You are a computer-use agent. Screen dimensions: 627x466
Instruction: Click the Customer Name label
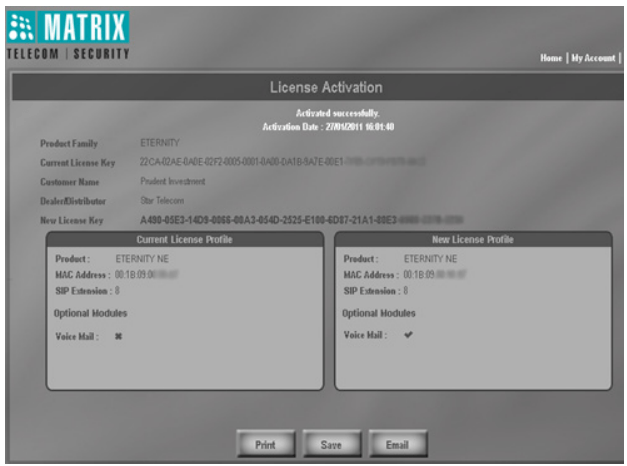(70, 182)
